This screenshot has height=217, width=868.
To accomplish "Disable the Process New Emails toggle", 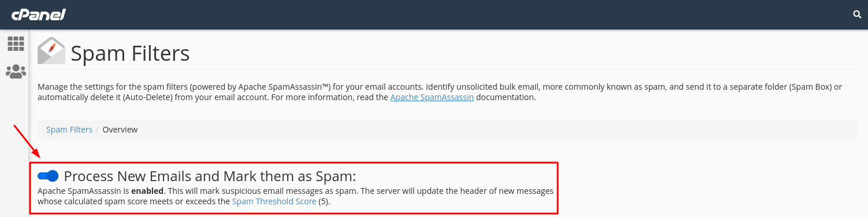I will [48, 176].
